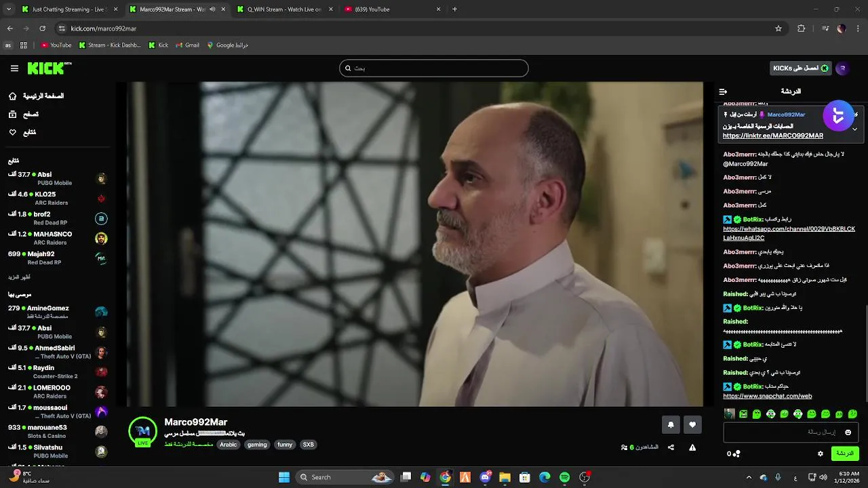The height and width of the screenshot is (488, 868).
Task: Select the gaming tag
Action: tap(257, 445)
